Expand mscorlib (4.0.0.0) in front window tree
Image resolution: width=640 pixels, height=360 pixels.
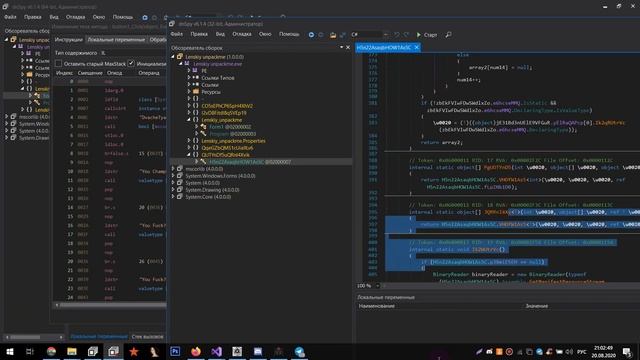coord(173,169)
